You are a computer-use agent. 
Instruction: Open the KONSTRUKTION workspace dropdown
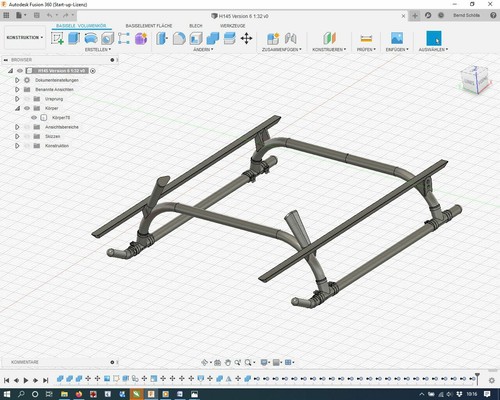click(x=25, y=38)
